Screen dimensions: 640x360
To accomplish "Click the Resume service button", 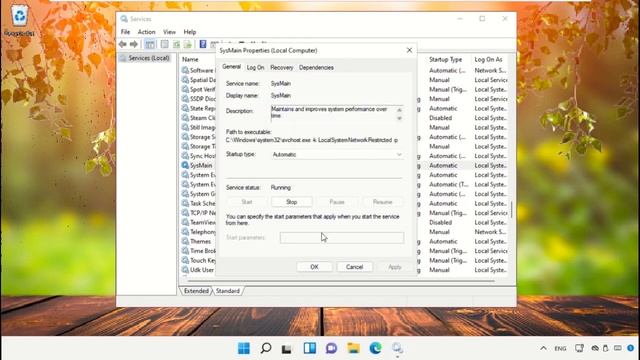I will (382, 202).
